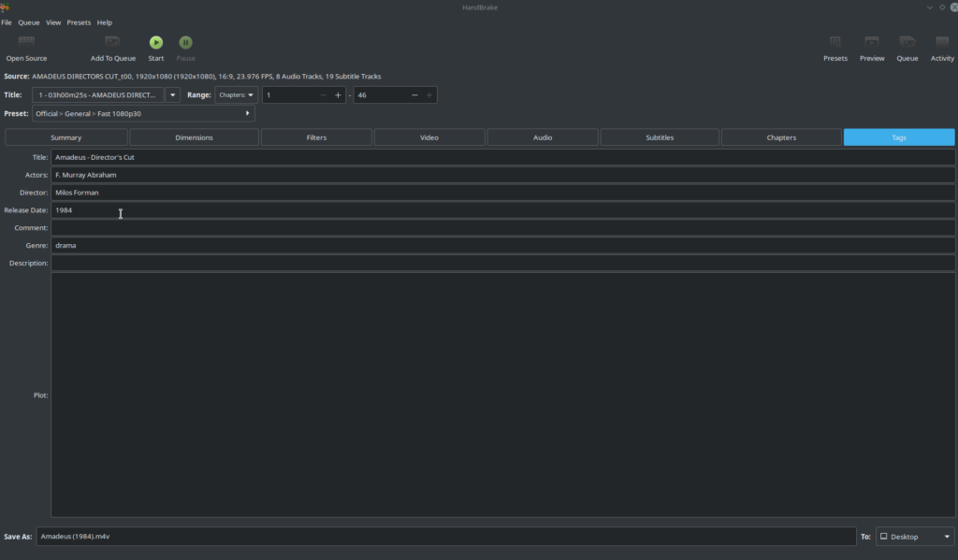
Task: Increase the end chapter 46 with plus
Action: [429, 94]
